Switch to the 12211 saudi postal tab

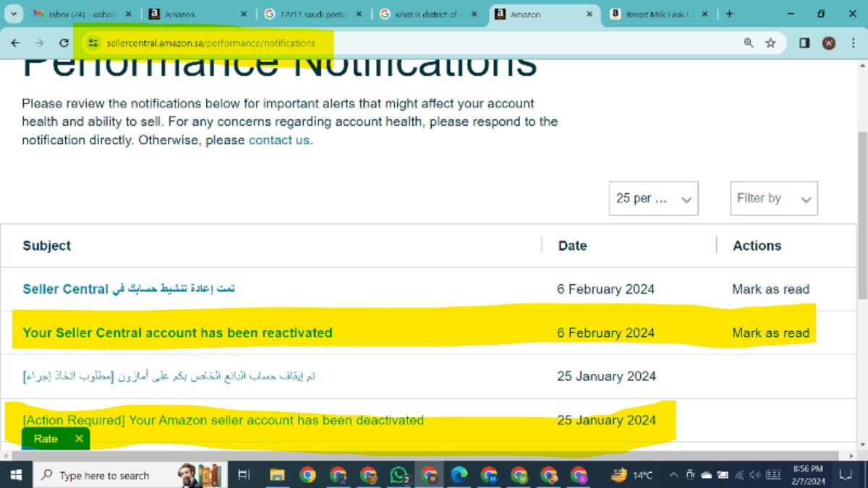point(313,14)
